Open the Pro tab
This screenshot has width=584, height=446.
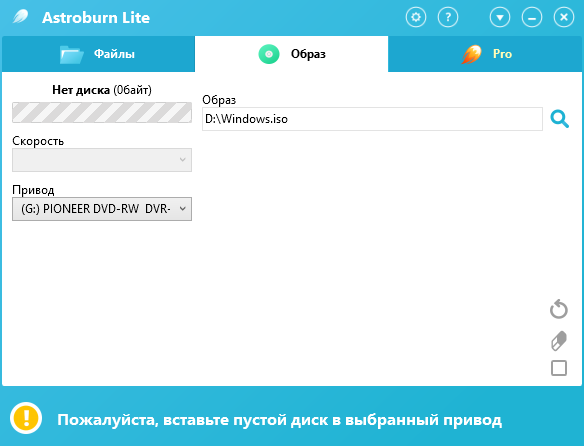tap(485, 54)
